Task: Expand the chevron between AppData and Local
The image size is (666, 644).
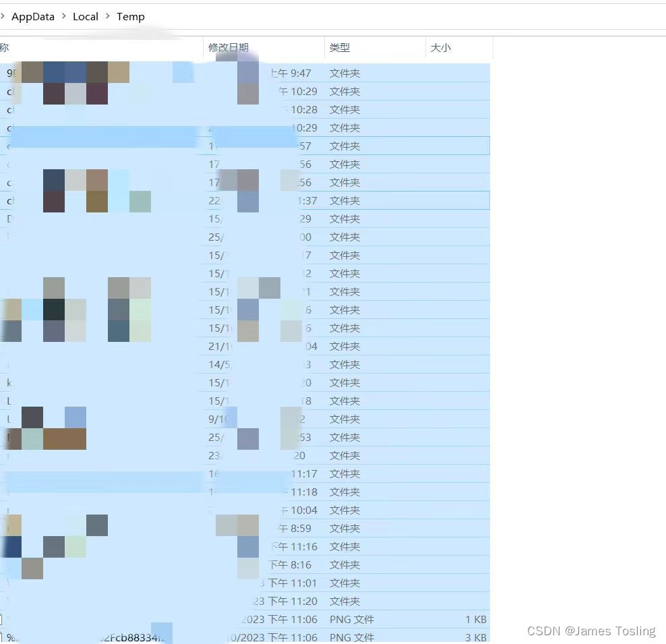Action: pos(64,16)
